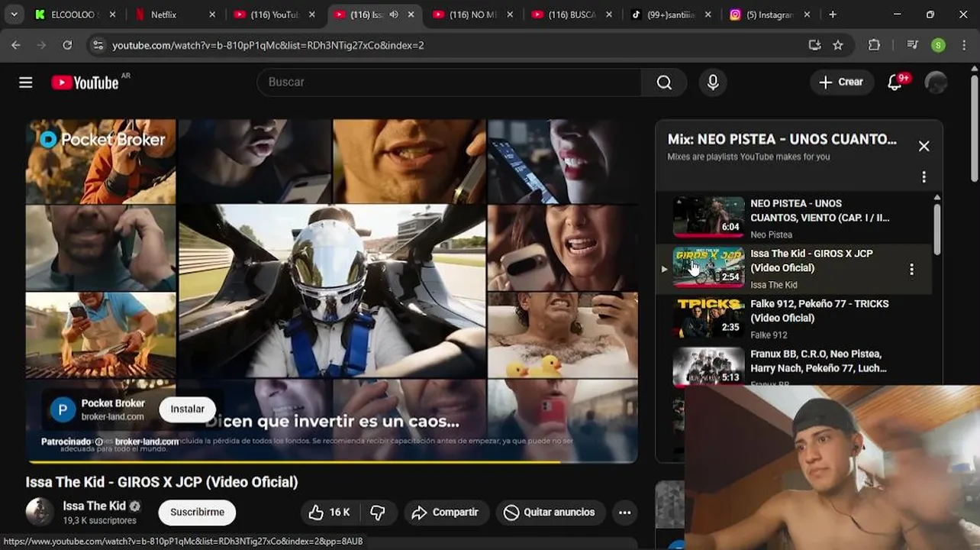Reload the page
The width and height of the screenshot is (980, 550).
tap(67, 45)
